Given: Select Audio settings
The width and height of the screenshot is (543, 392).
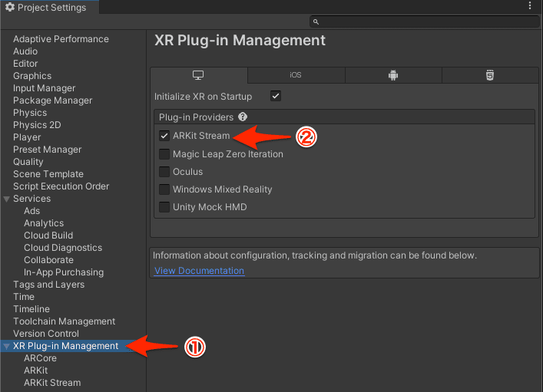Looking at the screenshot, I should 25,51.
